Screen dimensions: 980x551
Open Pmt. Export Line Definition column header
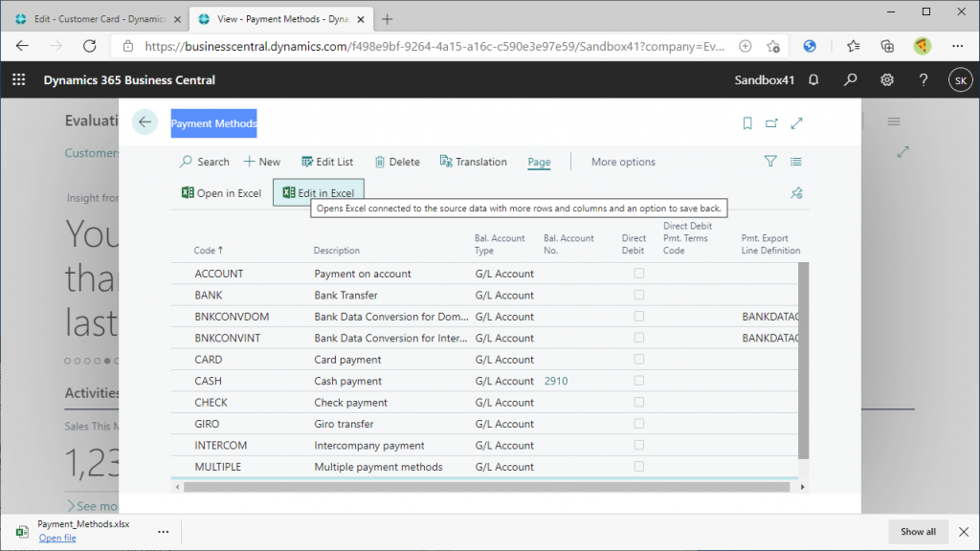pyautogui.click(x=770, y=244)
